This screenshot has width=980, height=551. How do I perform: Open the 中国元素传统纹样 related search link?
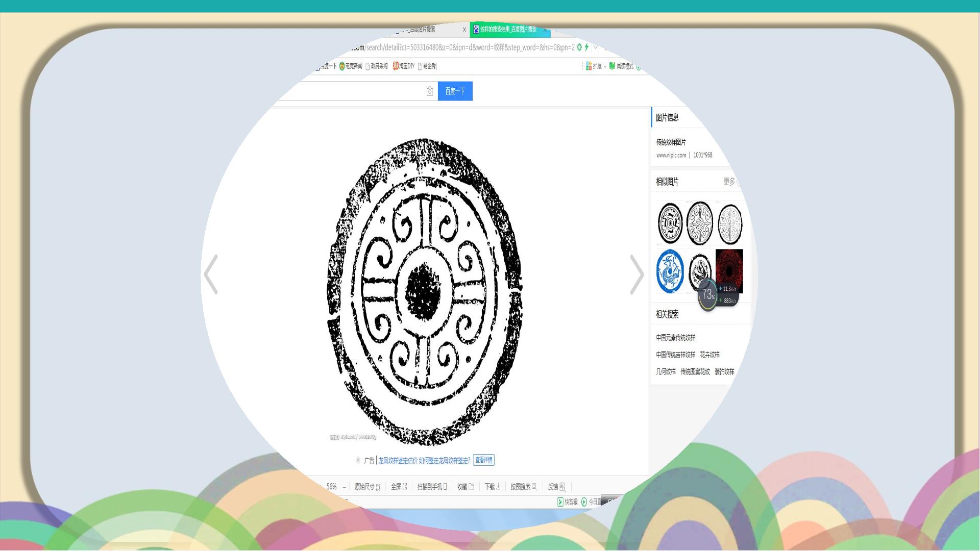(x=675, y=338)
